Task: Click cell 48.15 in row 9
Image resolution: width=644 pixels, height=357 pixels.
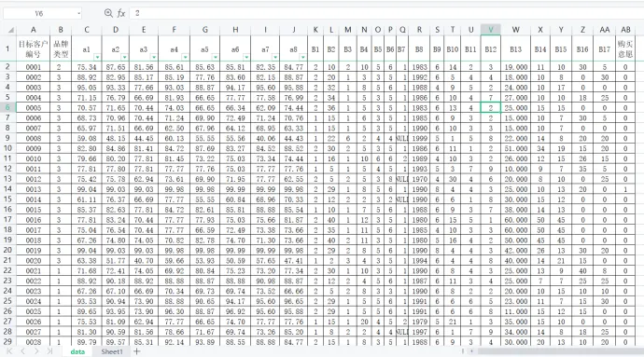Action: point(116,138)
